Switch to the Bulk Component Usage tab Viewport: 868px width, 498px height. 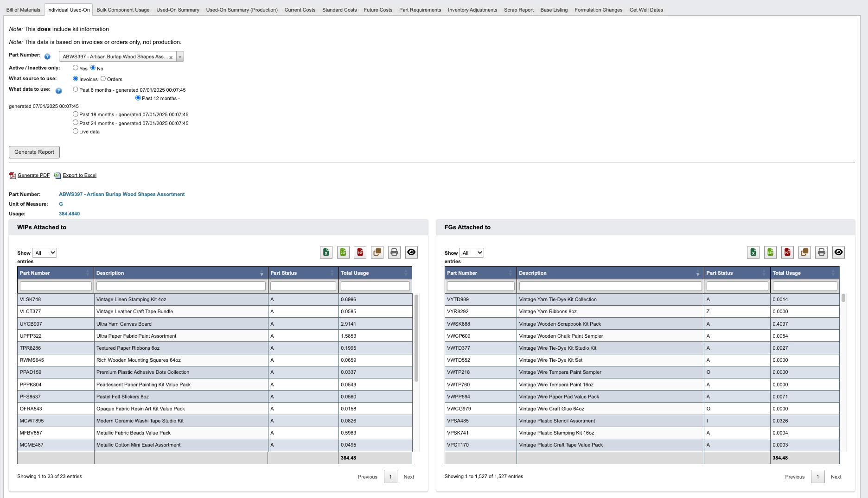[x=122, y=9]
